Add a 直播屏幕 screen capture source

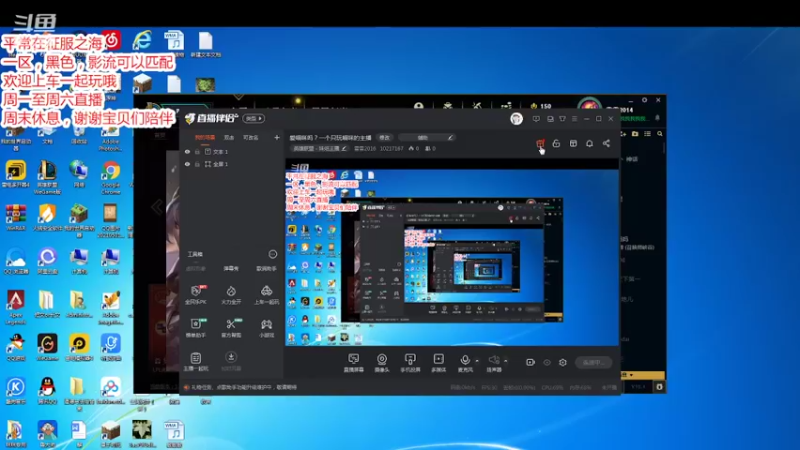pos(354,363)
